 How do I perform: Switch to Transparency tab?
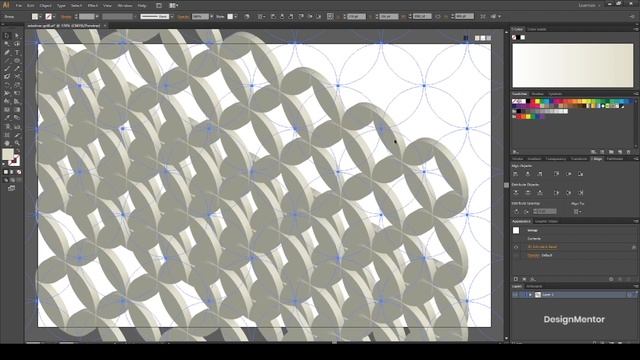(x=556, y=159)
